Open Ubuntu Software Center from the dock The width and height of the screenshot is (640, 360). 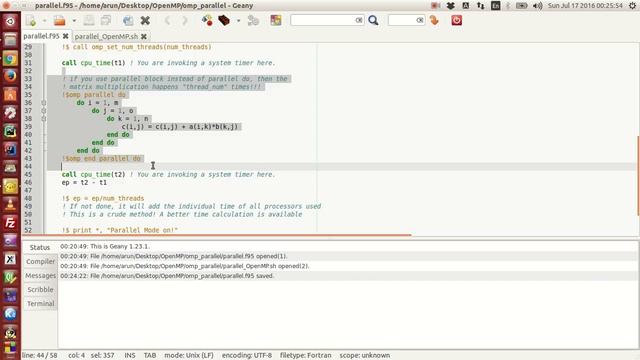tap(10, 95)
